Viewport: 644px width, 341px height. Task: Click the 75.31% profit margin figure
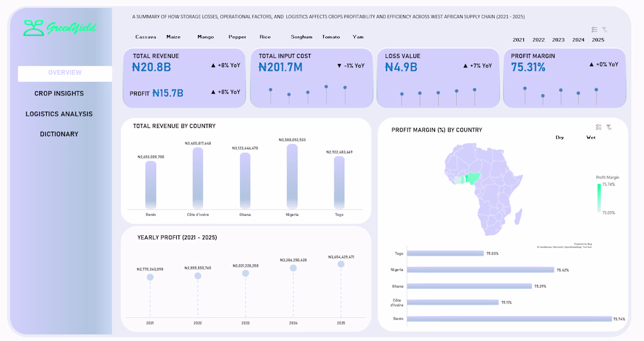(527, 67)
